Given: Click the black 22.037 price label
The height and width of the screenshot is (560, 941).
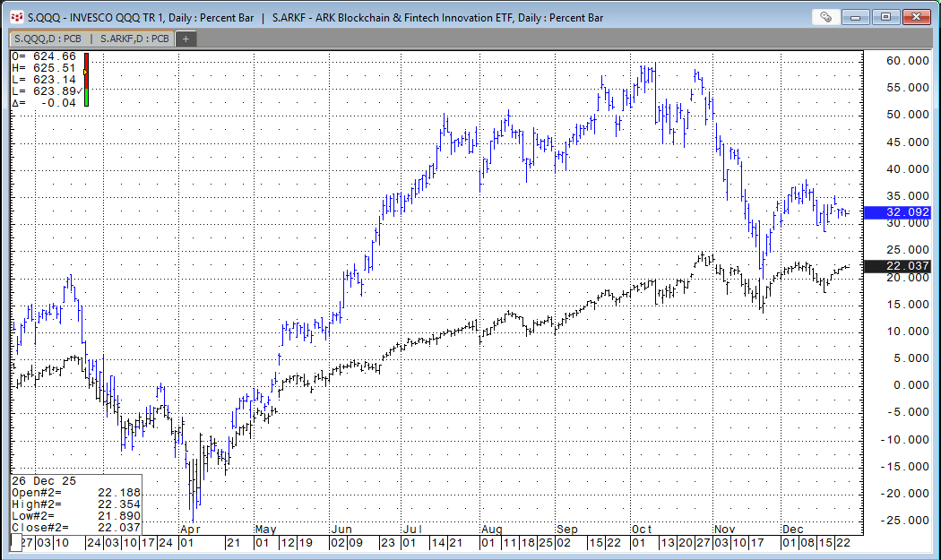Looking at the screenshot, I should click(x=897, y=266).
